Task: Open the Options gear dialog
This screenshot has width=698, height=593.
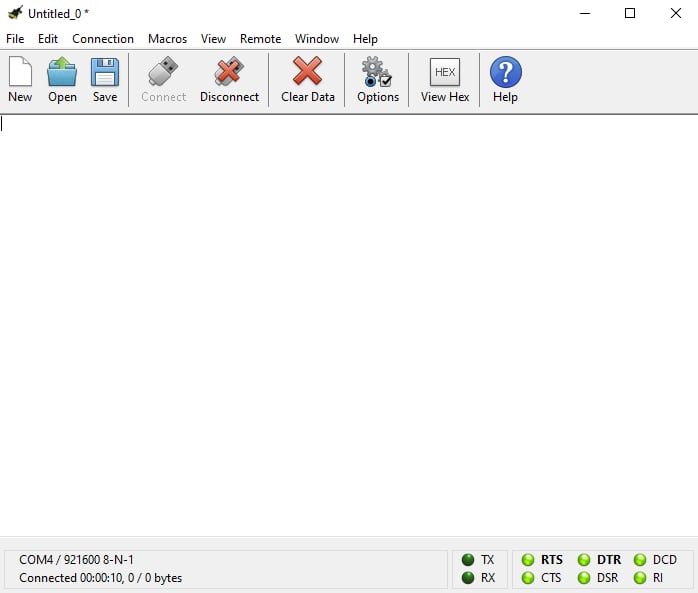Action: pyautogui.click(x=377, y=79)
